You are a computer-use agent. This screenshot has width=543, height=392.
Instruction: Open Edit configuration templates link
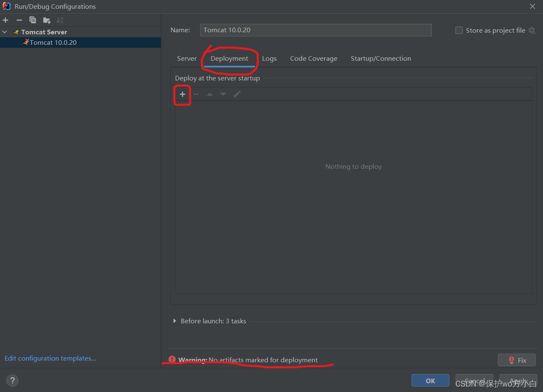50,358
